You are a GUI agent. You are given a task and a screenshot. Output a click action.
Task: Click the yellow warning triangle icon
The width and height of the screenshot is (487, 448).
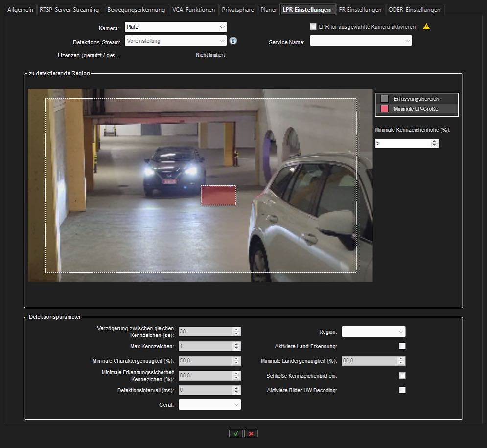426,27
